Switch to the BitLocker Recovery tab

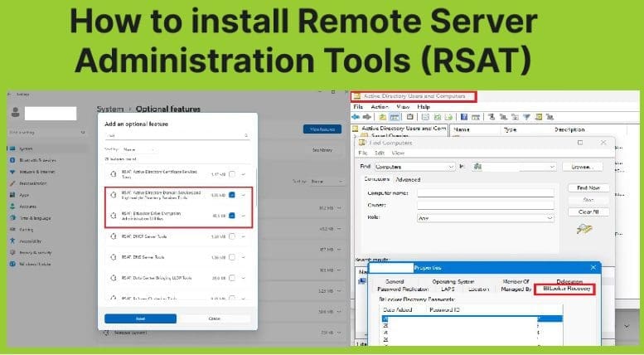click(564, 289)
